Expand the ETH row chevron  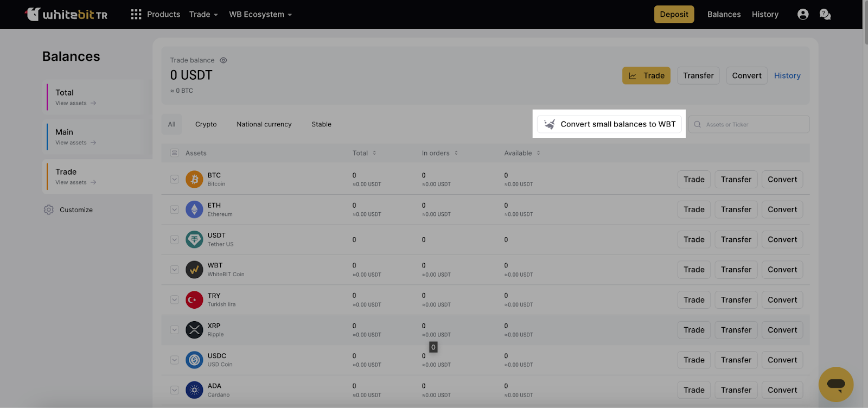[x=175, y=209]
